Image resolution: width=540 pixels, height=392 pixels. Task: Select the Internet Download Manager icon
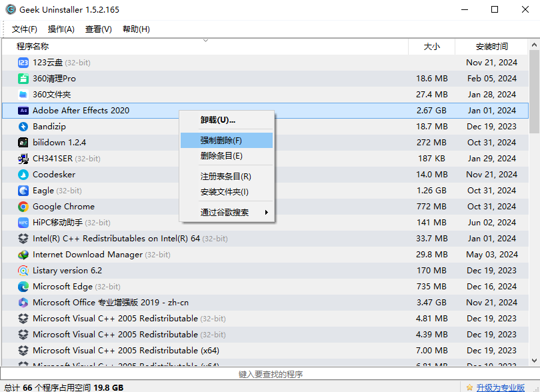[23, 255]
